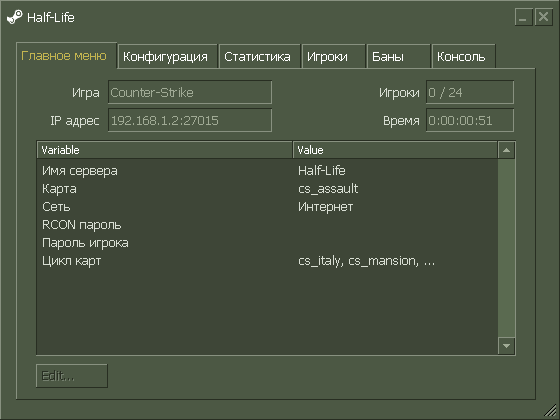Click the scroll down arrow of variable list

tap(506, 346)
